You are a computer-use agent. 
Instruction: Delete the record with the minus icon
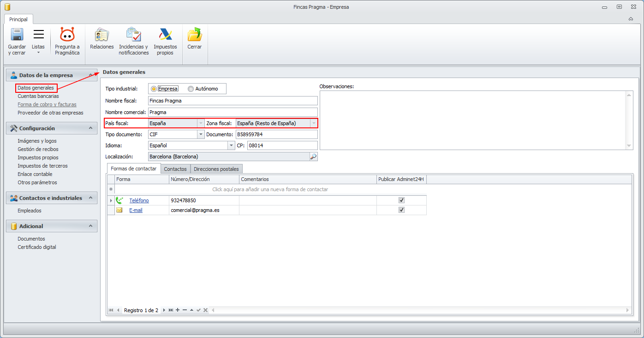[x=185, y=310]
